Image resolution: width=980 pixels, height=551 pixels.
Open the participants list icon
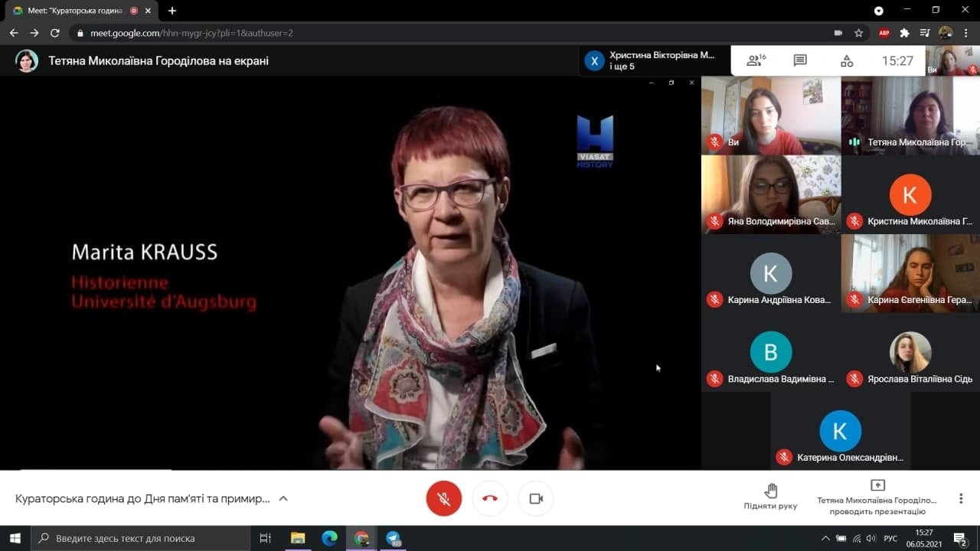(755, 60)
